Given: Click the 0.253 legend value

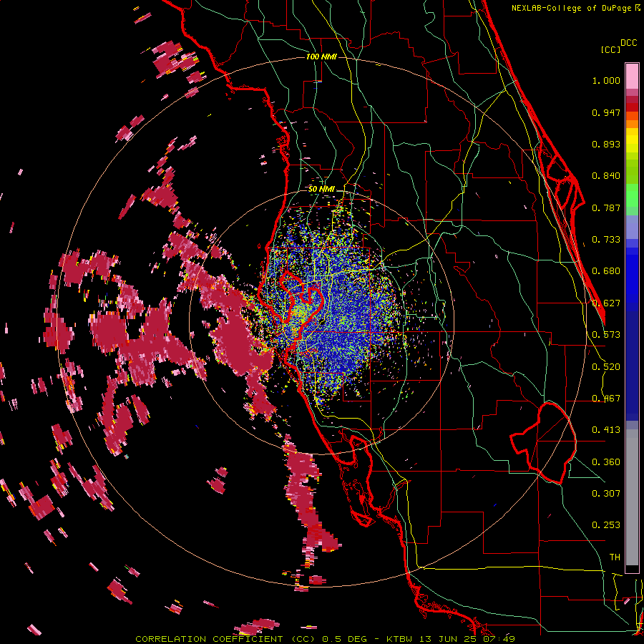Looking at the screenshot, I should [x=606, y=525].
